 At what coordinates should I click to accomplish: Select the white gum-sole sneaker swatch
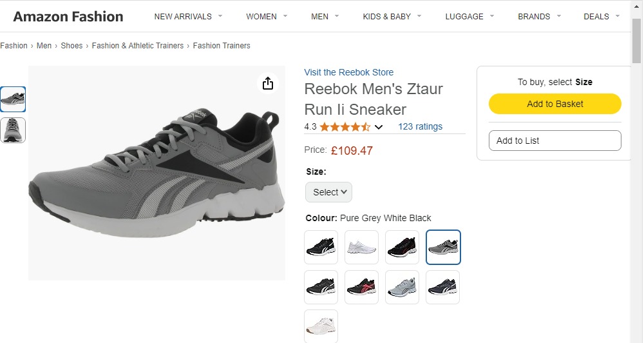coord(321,326)
